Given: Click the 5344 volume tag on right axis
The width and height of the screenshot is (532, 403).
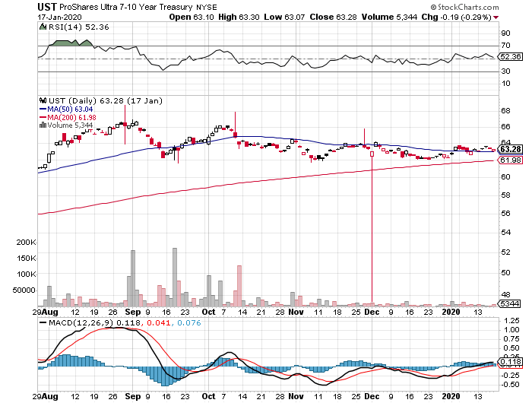Looking at the screenshot, I should tap(510, 303).
